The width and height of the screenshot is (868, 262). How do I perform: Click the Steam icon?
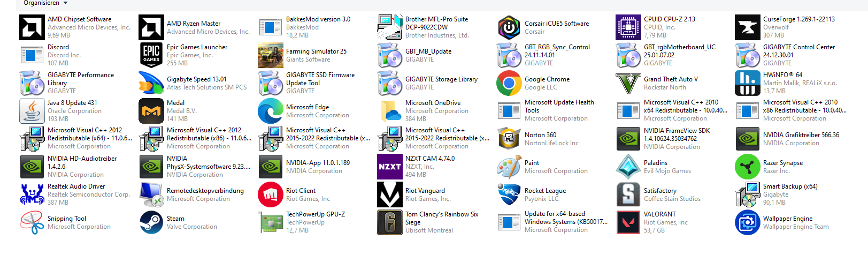[151, 222]
